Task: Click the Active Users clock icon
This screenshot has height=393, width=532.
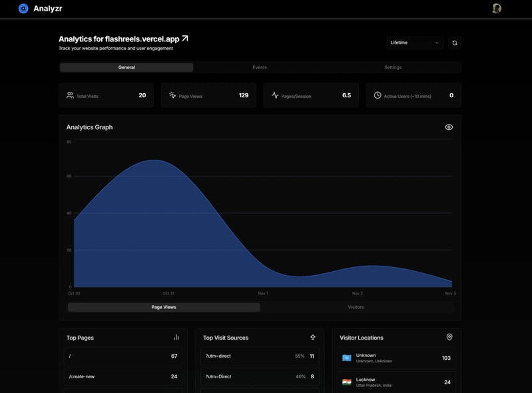Action: coord(378,96)
